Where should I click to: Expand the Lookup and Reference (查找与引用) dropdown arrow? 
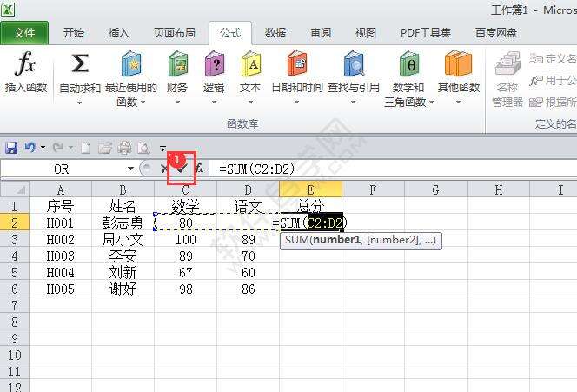point(354,102)
